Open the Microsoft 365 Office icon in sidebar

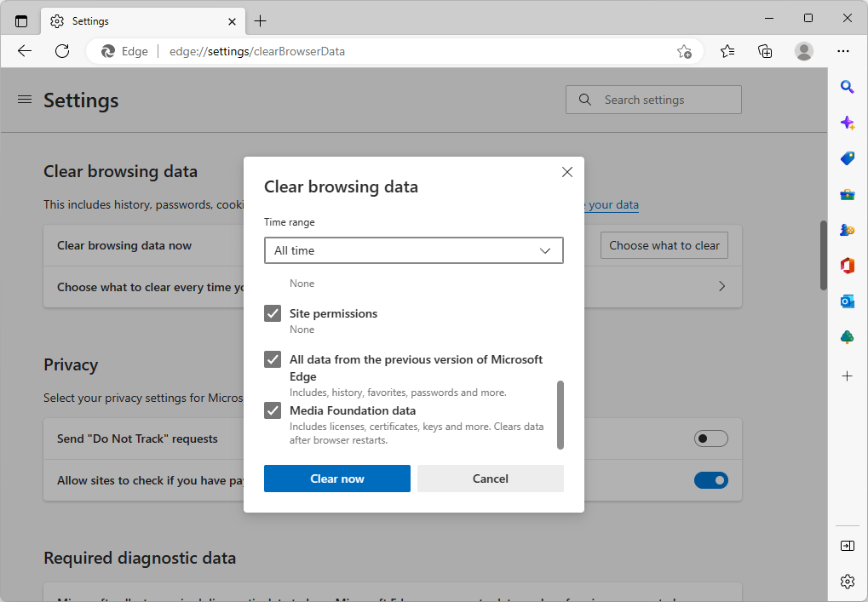pos(847,266)
